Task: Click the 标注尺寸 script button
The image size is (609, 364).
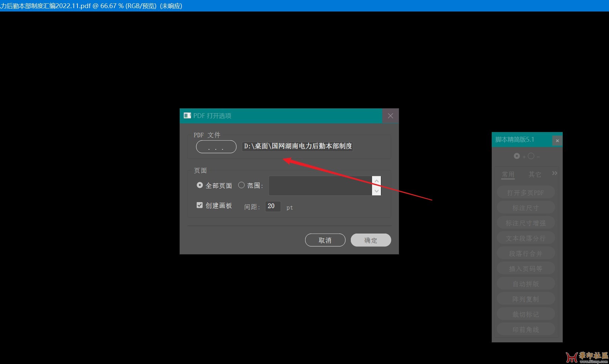Action: coord(526,208)
